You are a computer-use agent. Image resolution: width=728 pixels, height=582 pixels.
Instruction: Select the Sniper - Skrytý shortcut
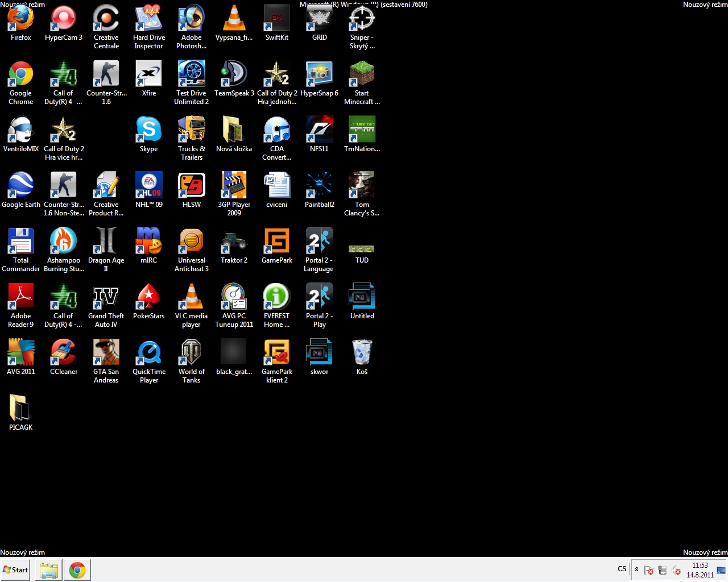[362, 27]
